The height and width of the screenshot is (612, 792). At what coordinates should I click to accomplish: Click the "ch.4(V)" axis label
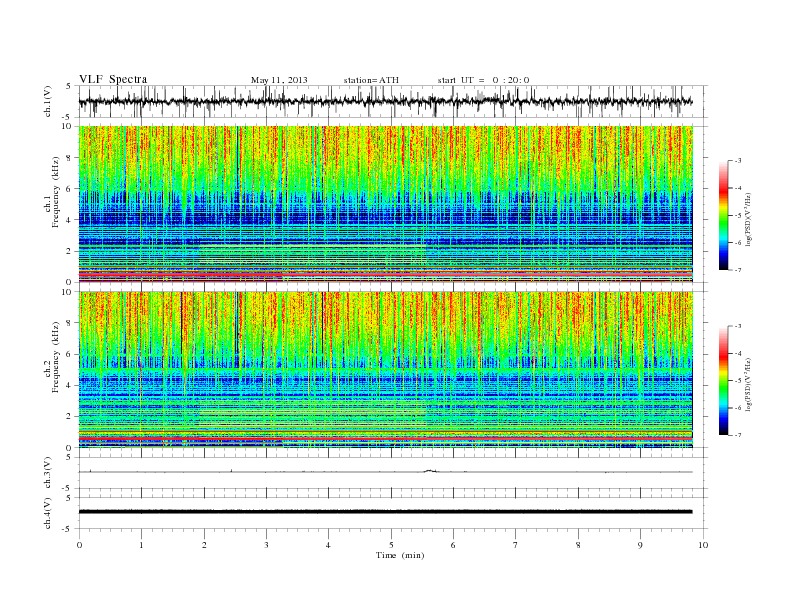48,513
